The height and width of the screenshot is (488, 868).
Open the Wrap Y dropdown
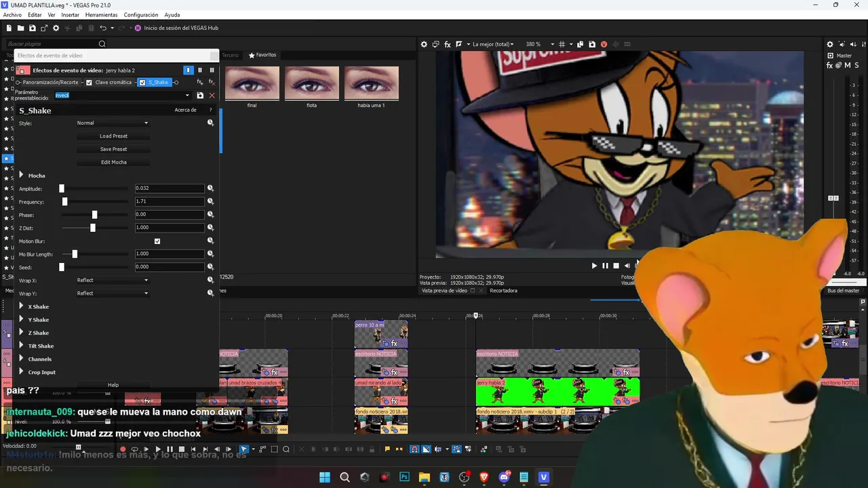(113, 293)
